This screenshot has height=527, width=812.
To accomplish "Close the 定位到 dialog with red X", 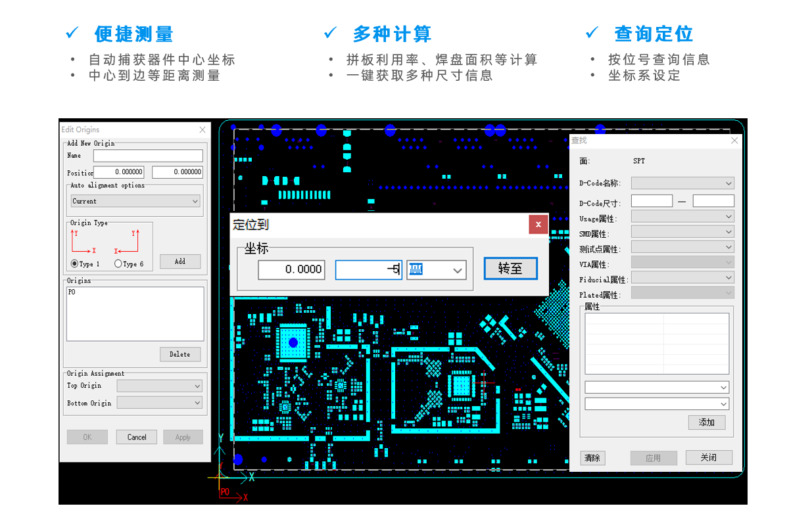I will pyautogui.click(x=538, y=225).
